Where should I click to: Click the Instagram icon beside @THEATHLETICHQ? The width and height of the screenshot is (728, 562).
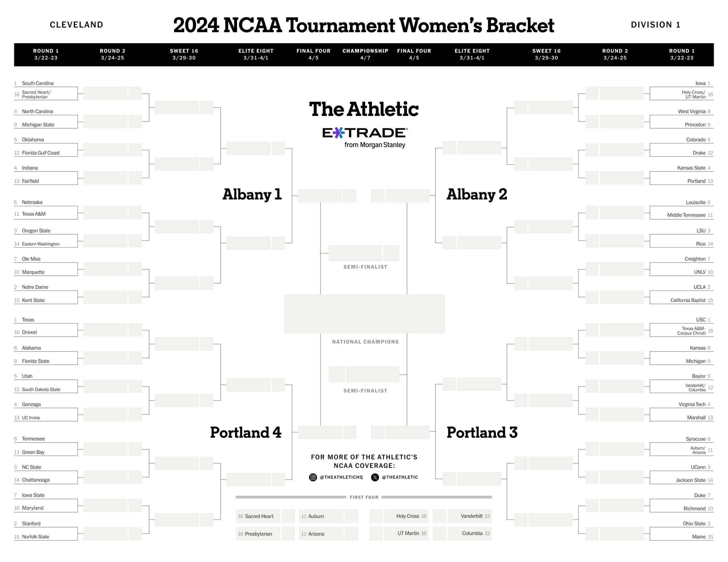click(313, 477)
